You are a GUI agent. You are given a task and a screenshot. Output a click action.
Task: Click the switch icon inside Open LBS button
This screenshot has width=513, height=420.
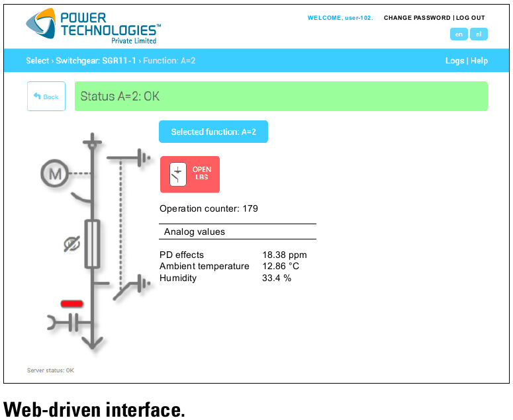(x=178, y=174)
